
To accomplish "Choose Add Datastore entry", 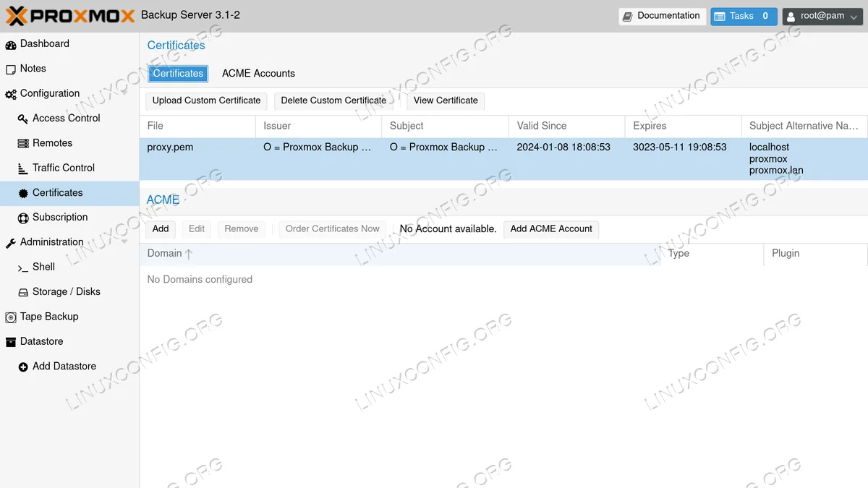I will tap(64, 366).
